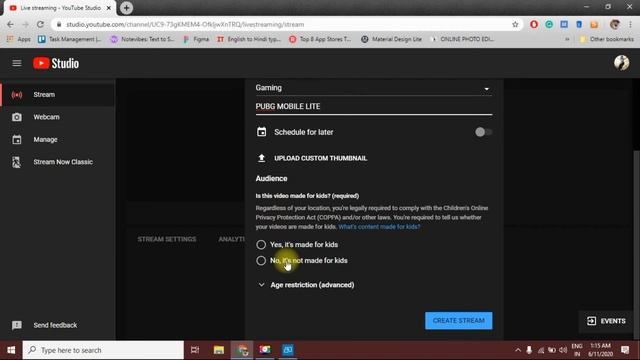Expand Age restriction (advanced)
This screenshot has width=640, height=360.
coord(306,285)
